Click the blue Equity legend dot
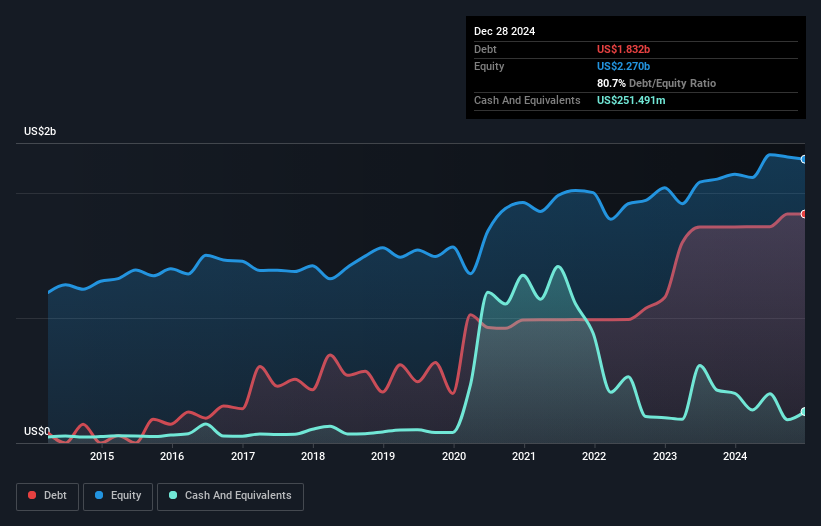This screenshot has width=821, height=526. (101, 496)
